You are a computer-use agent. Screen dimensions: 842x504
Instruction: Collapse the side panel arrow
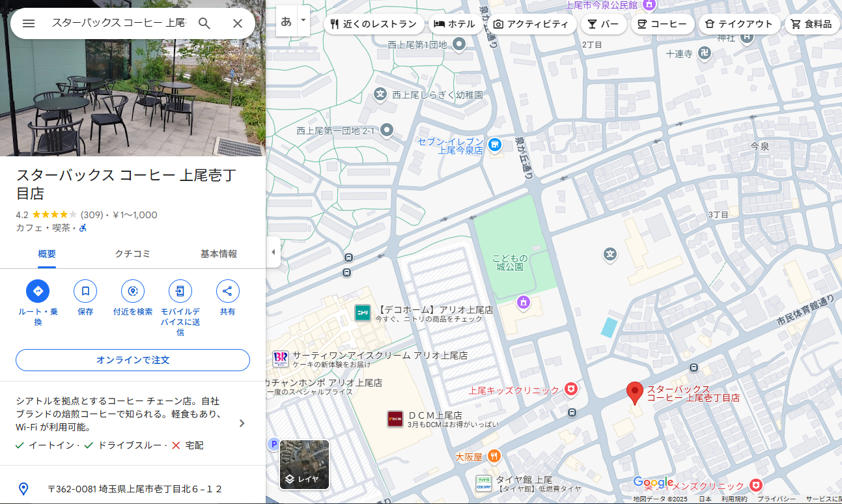[274, 252]
